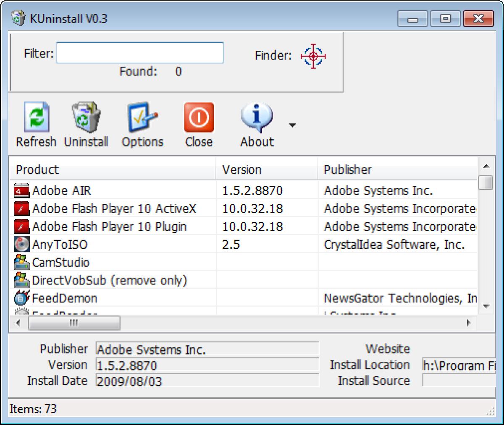Viewport: 504px width, 425px height.
Task: Click the KUninstall title bar app icon
Action: pyautogui.click(x=18, y=18)
